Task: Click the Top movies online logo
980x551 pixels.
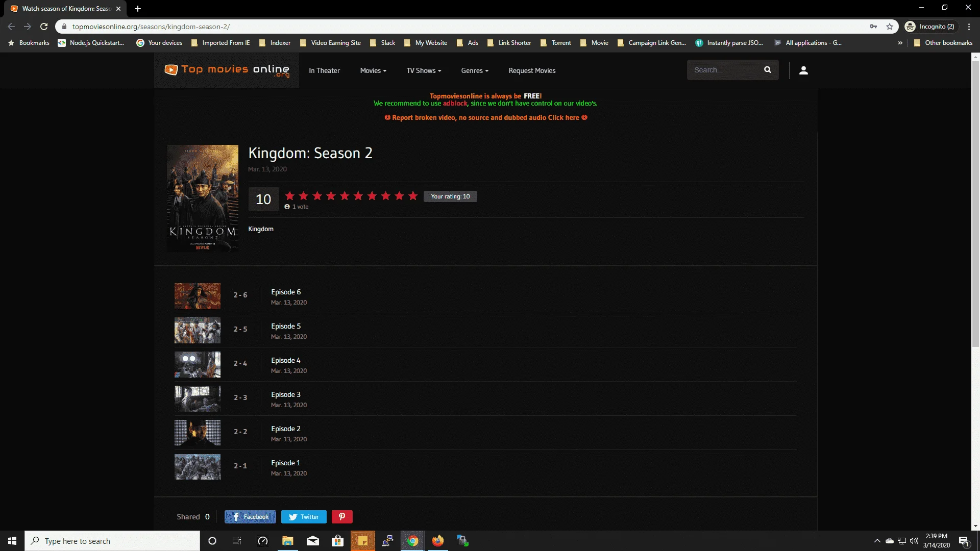Action: click(227, 70)
